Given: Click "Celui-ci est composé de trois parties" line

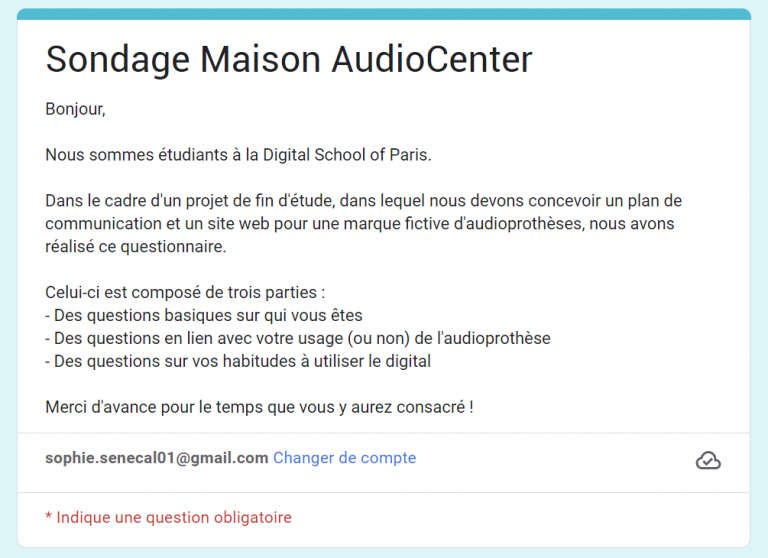Looking at the screenshot, I should tap(185, 293).
